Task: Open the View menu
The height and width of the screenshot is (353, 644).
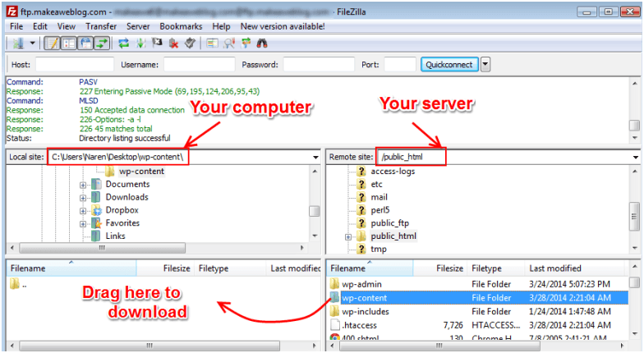Action: pos(66,26)
